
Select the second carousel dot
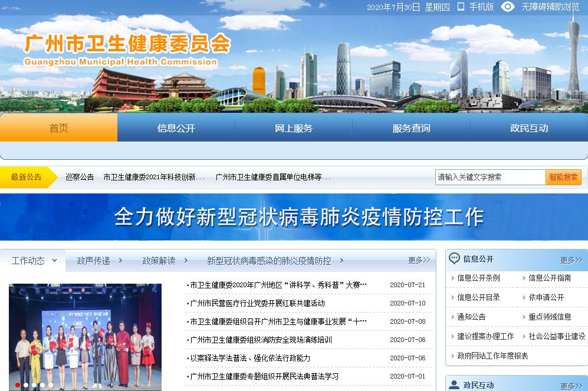pos(26,385)
